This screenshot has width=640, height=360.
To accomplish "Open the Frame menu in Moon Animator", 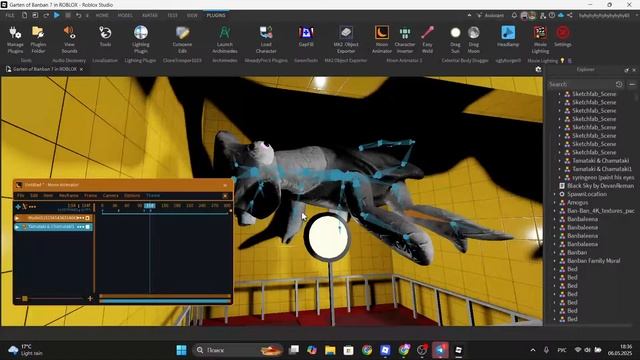I will [91, 196].
